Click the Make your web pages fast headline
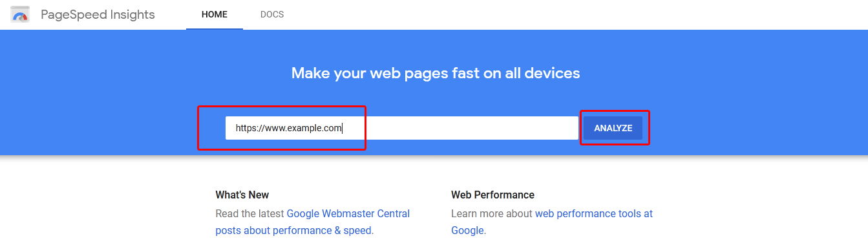 click(x=436, y=73)
